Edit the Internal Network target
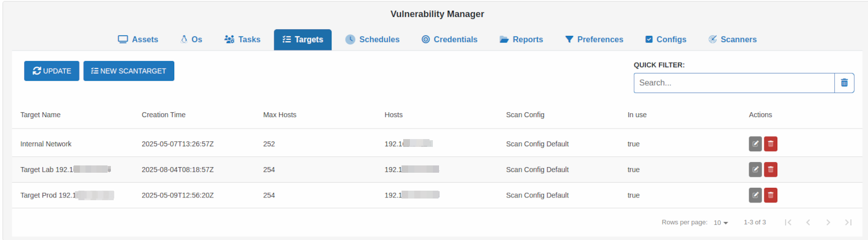The image size is (868, 240). pyautogui.click(x=755, y=144)
